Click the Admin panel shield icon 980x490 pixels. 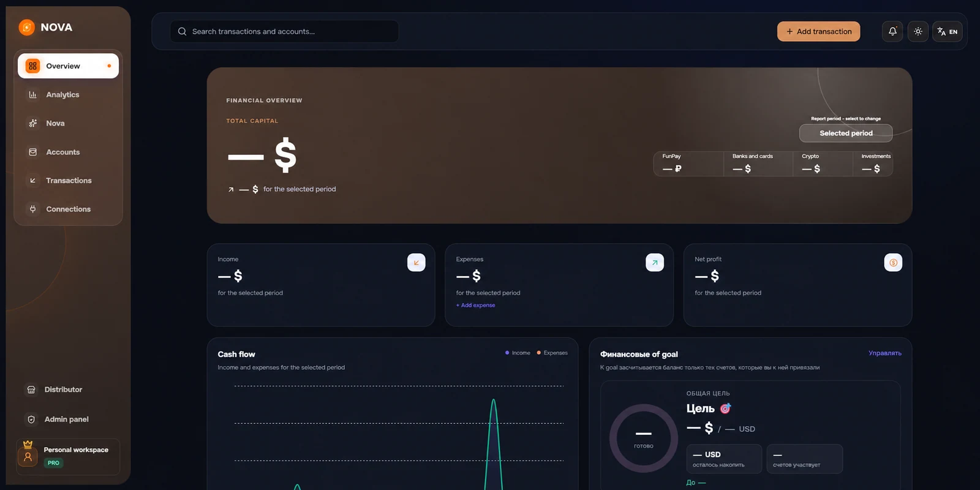pyautogui.click(x=31, y=420)
